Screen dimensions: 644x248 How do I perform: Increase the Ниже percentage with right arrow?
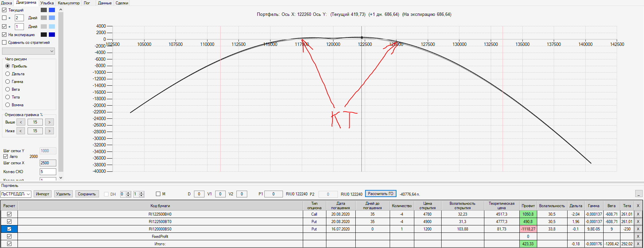point(50,131)
